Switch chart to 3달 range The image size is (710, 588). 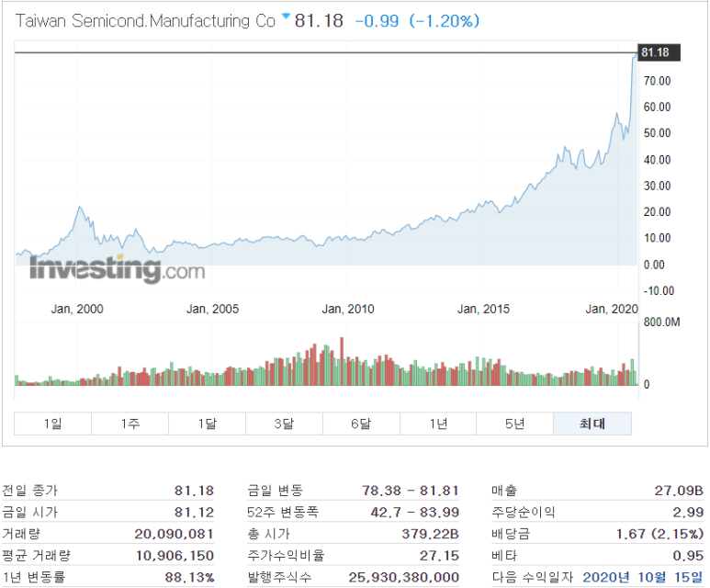coord(284,424)
